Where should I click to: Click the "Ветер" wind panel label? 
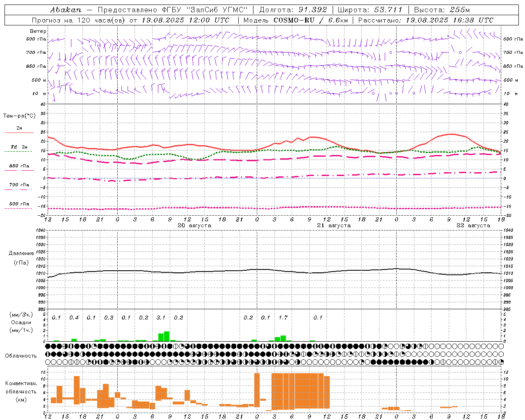click(38, 31)
